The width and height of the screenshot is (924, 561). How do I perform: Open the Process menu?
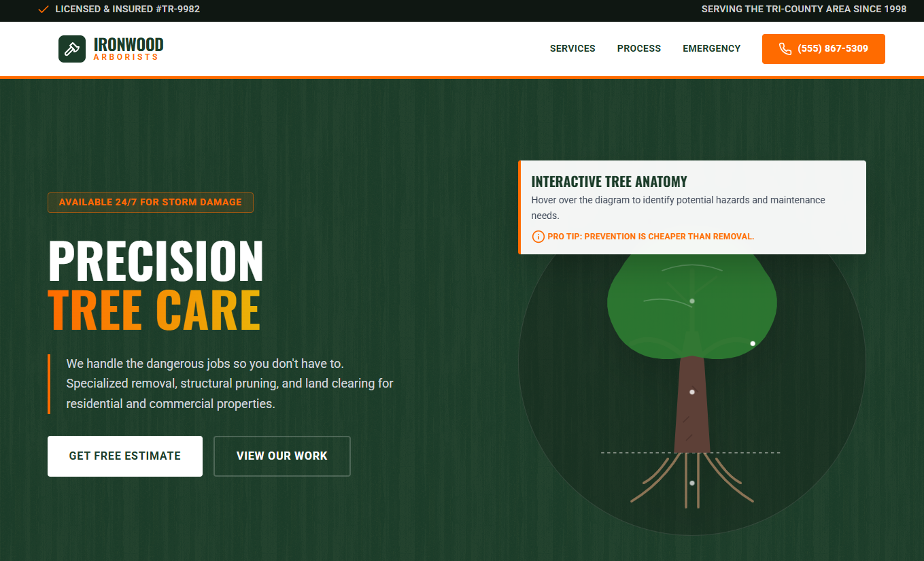[638, 48]
